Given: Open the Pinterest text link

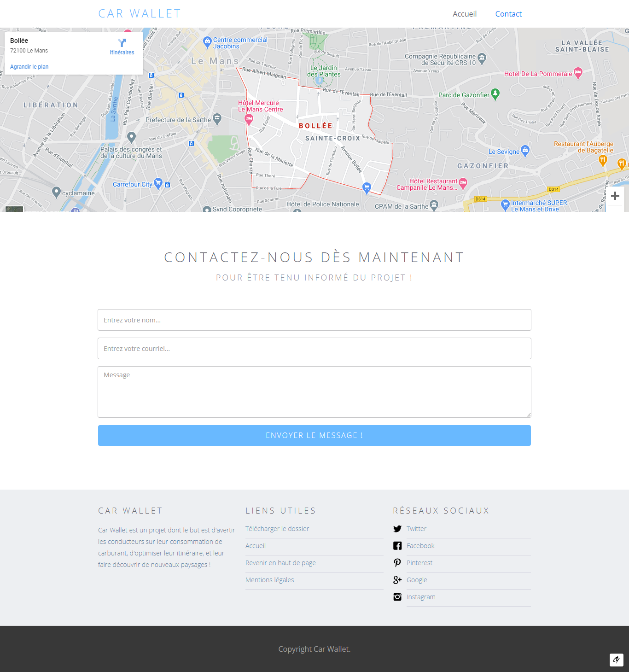Looking at the screenshot, I should (x=419, y=563).
